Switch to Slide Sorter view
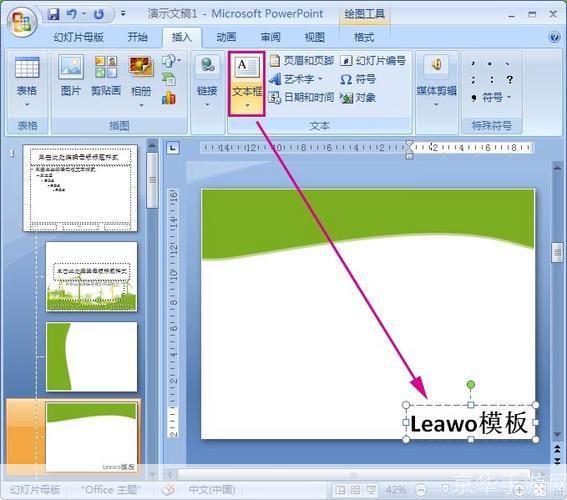567x500 pixels. (x=356, y=490)
